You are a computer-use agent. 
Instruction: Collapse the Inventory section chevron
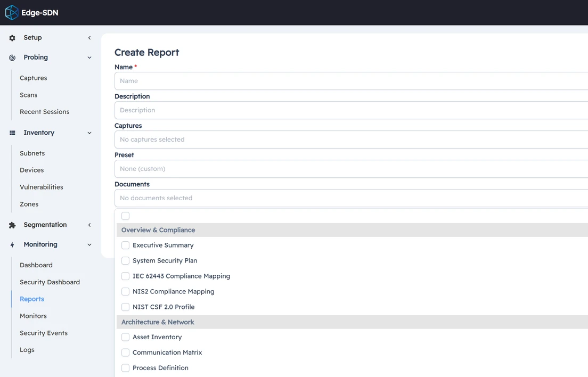(x=89, y=133)
